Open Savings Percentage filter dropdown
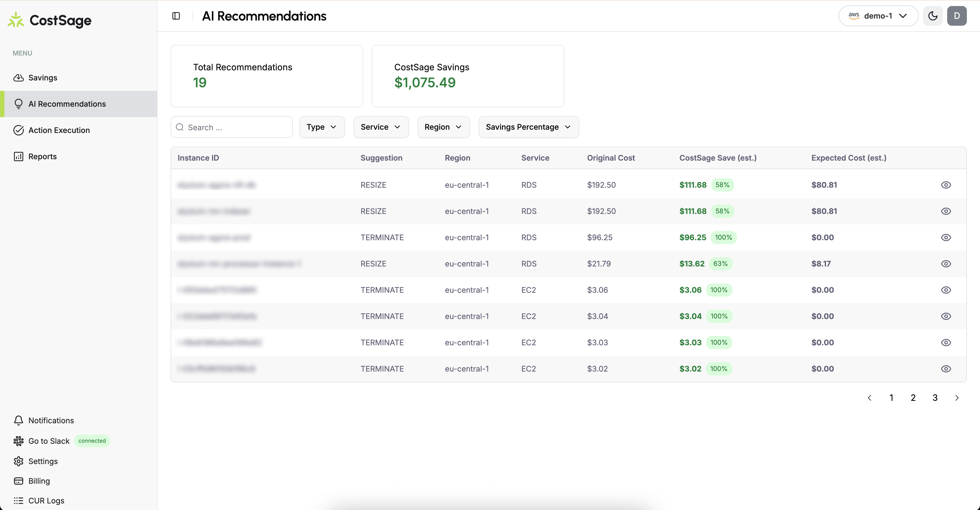 coord(528,127)
